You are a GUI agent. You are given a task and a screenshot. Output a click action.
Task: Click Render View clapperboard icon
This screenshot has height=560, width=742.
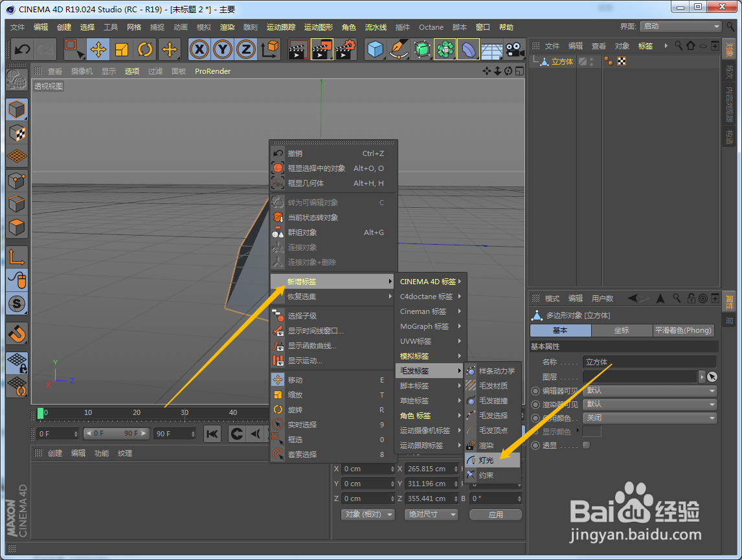(298, 49)
